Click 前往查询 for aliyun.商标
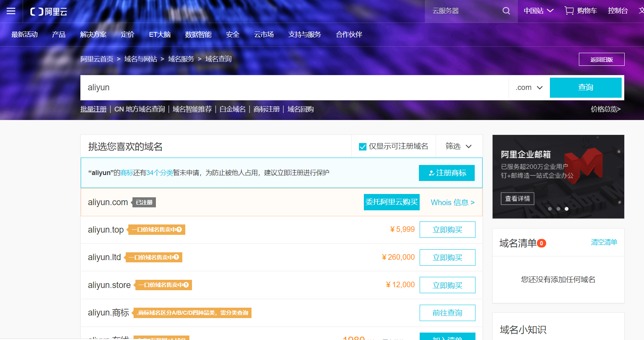Screen dimensions: 644x340 click(x=448, y=313)
